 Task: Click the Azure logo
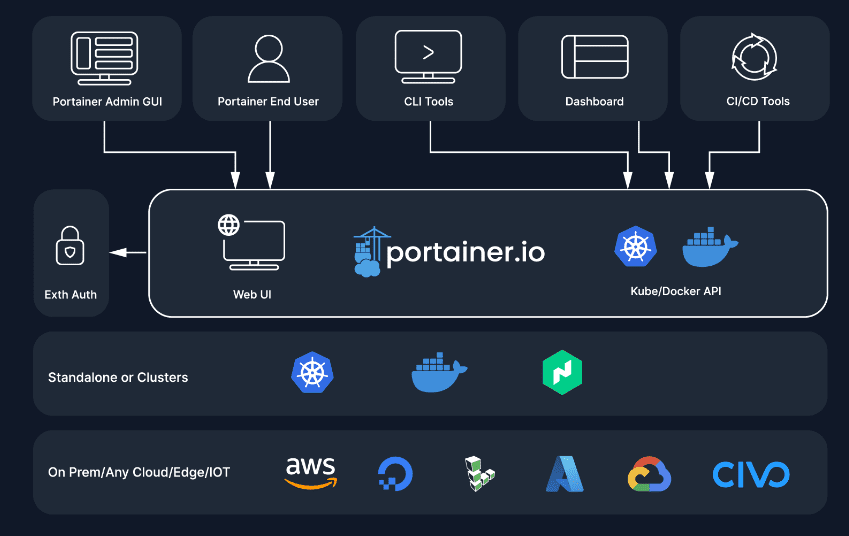pos(564,474)
